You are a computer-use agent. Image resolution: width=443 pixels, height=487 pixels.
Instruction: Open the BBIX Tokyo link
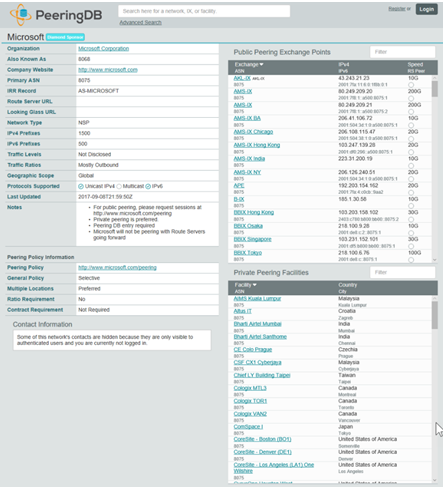(248, 253)
